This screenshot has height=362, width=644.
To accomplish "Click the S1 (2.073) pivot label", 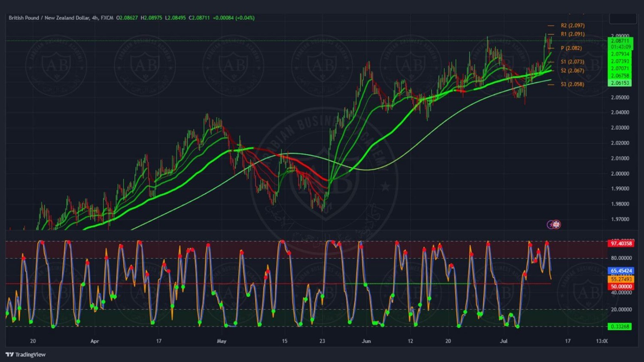I will point(572,62).
